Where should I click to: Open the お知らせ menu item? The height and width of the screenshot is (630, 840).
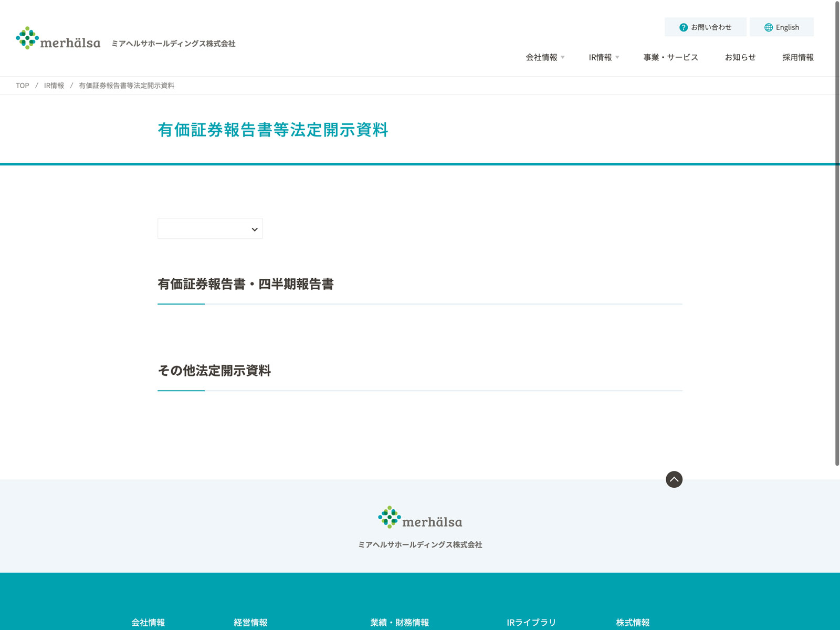[740, 57]
